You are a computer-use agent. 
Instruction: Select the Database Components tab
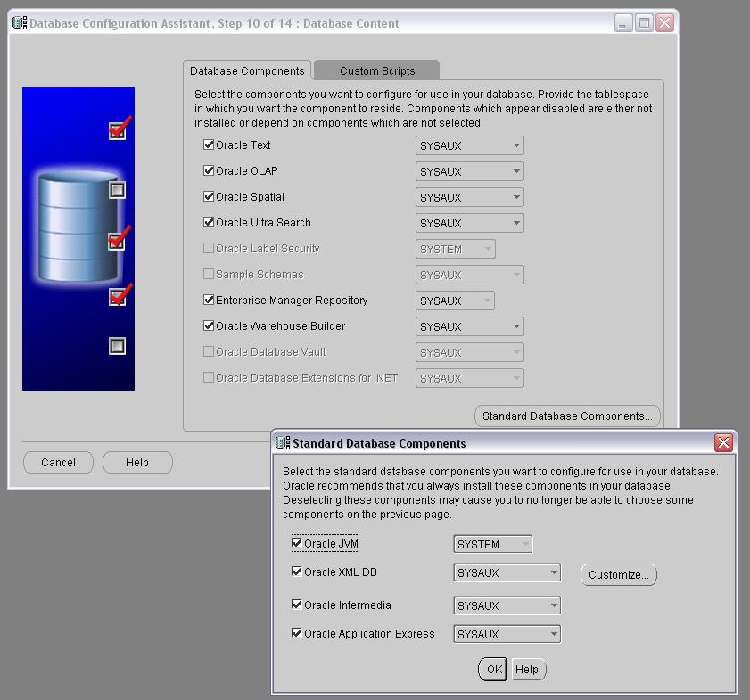click(247, 71)
